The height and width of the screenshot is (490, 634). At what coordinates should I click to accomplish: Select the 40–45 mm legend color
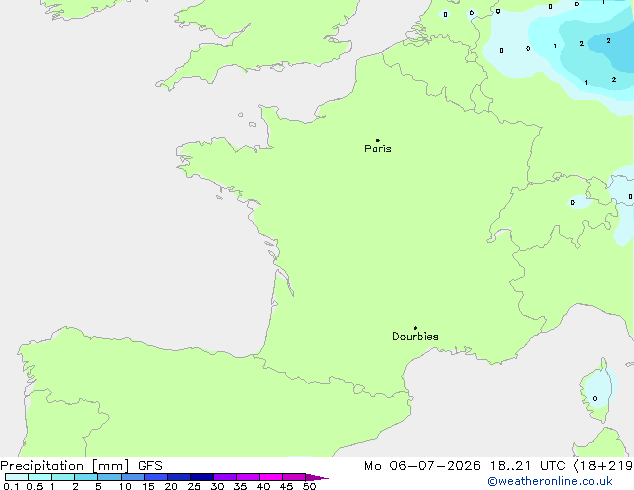pyautogui.click(x=271, y=477)
